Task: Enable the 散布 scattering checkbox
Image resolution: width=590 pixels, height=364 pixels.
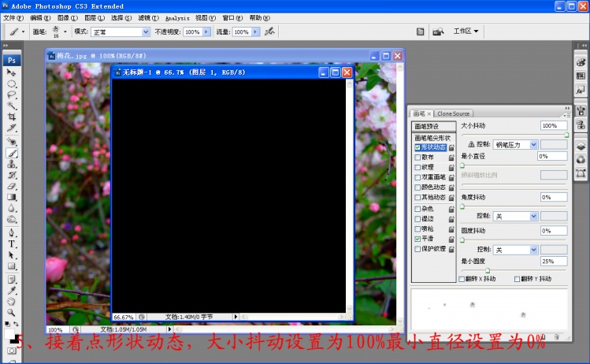Action: (417, 157)
